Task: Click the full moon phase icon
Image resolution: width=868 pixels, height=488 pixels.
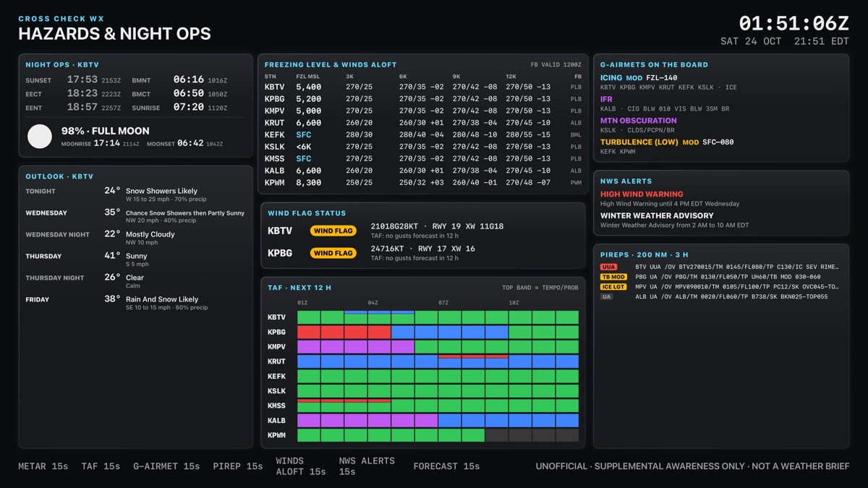Action: pyautogui.click(x=40, y=136)
